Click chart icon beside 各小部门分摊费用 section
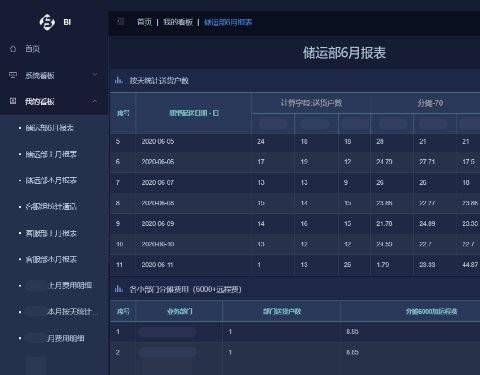The width and height of the screenshot is (480, 375). pos(119,289)
